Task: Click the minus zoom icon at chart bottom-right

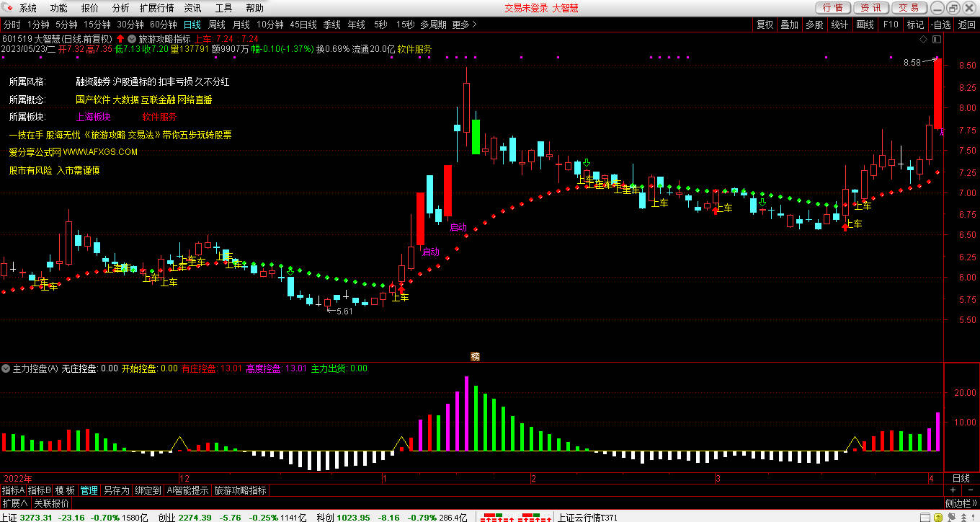Action: [x=969, y=490]
